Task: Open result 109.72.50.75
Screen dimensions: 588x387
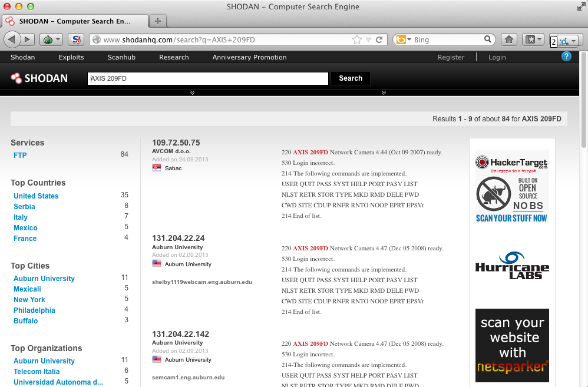Action: click(176, 143)
